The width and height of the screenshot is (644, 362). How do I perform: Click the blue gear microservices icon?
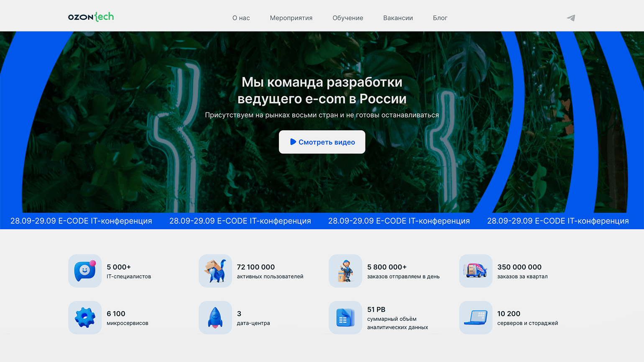pyautogui.click(x=85, y=318)
